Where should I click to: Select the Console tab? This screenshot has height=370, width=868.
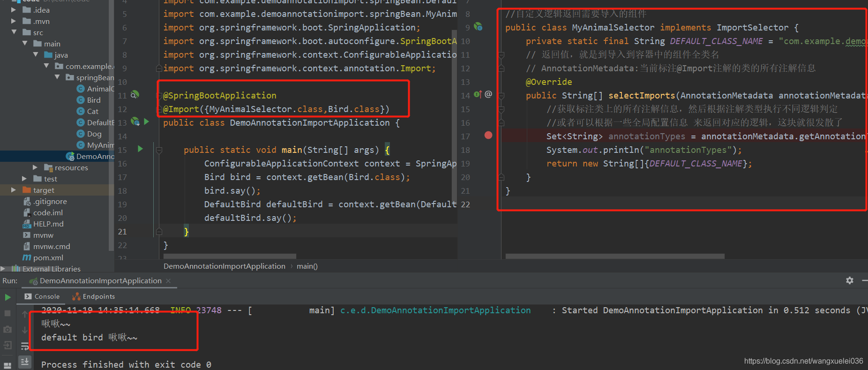coord(42,296)
